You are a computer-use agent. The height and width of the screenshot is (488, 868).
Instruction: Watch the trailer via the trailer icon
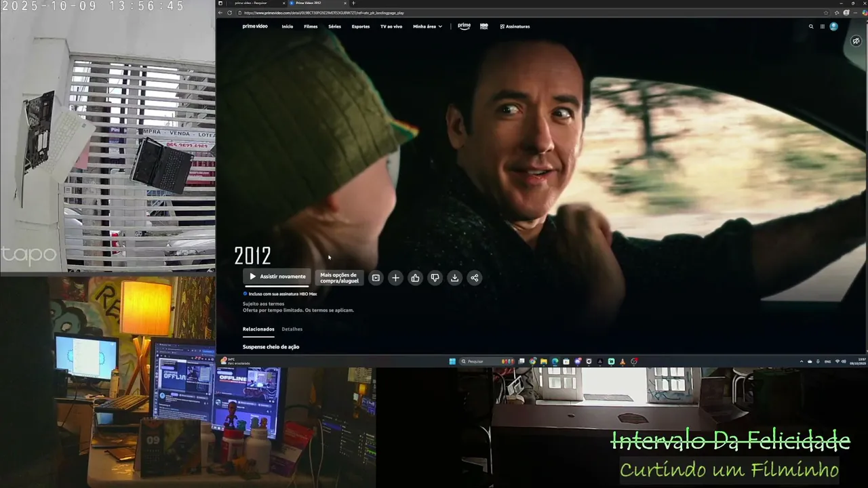[376, 278]
